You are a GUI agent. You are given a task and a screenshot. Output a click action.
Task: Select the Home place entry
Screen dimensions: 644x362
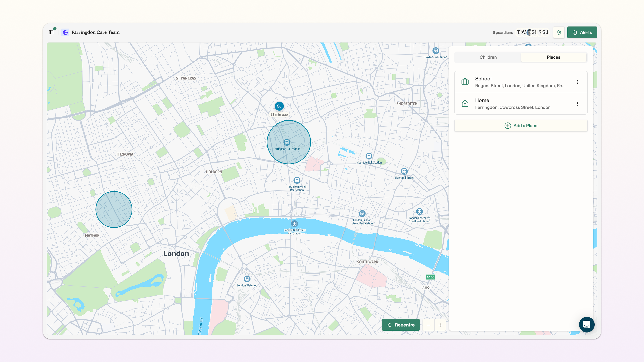(x=521, y=104)
